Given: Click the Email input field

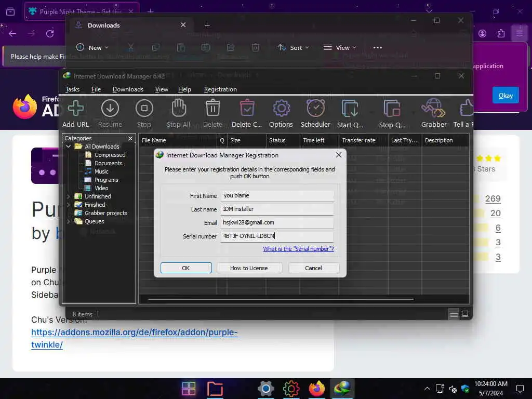Looking at the screenshot, I should tap(277, 222).
